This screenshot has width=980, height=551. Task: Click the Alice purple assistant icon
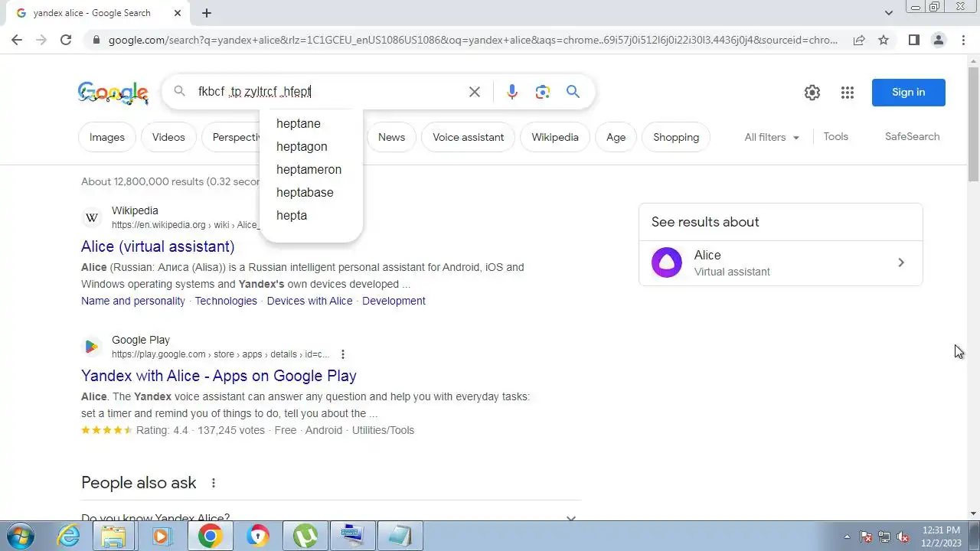coord(667,262)
